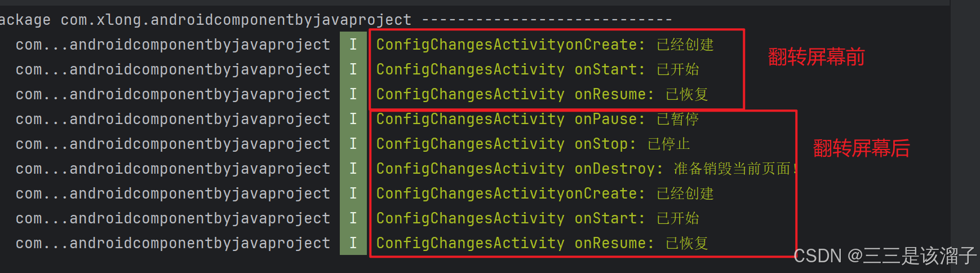Select the onResume 已恢复 log inside the 翻转屏幕前 box
The image size is (980, 273).
tap(542, 94)
